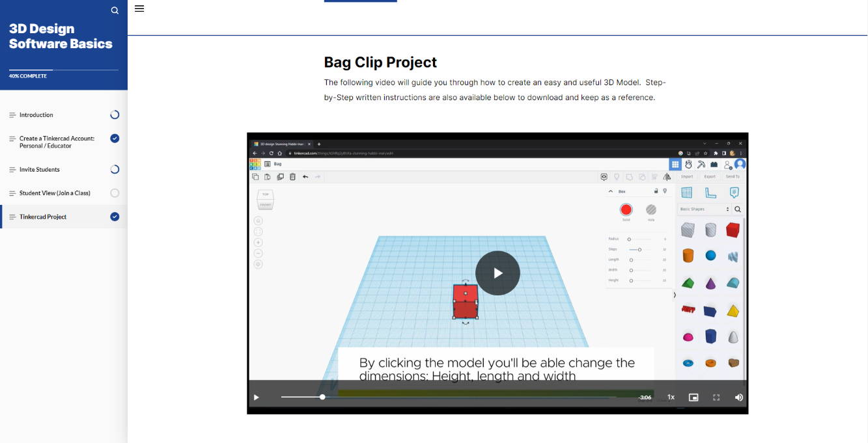Mute the video volume
Image resolution: width=868 pixels, height=443 pixels.
(x=739, y=397)
